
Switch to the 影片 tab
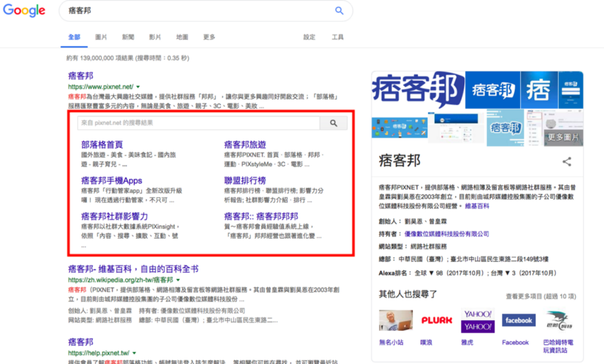coord(155,37)
